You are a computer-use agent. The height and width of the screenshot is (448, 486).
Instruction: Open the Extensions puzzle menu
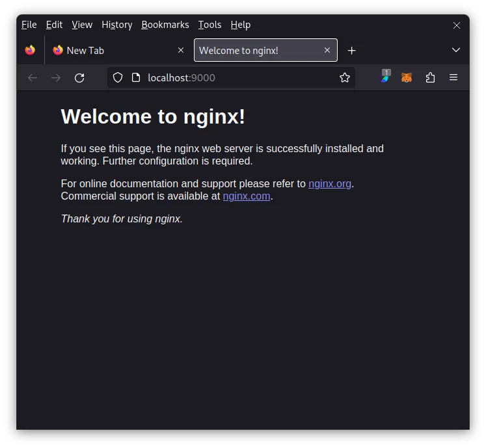(x=430, y=77)
